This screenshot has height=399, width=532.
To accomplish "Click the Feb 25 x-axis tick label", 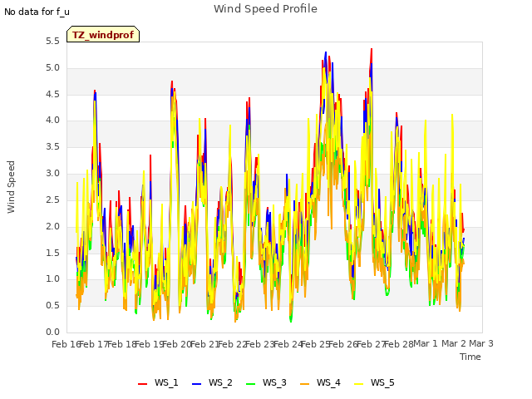I will point(315,344).
